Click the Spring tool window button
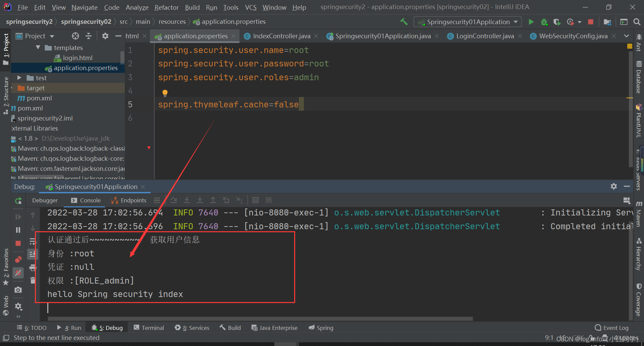Viewport: 644px width, 346px height. coord(321,328)
